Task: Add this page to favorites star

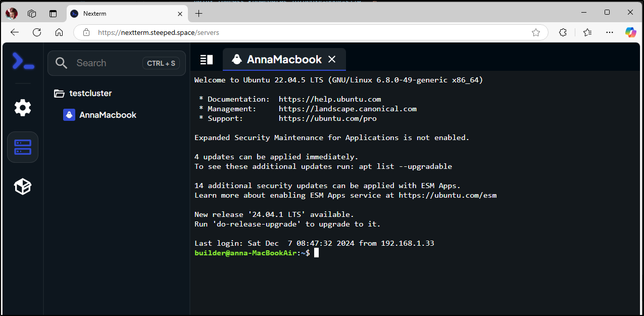Action: pos(536,32)
